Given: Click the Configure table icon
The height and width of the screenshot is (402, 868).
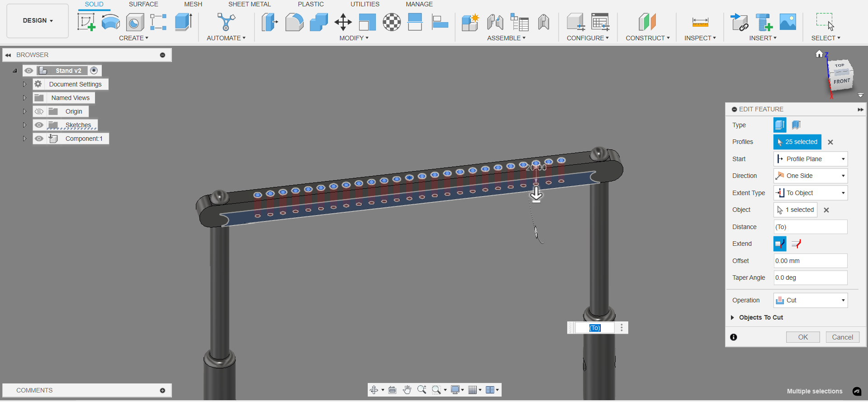Looking at the screenshot, I should 600,22.
